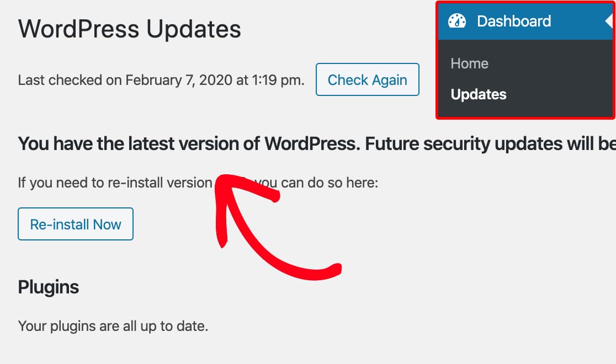This screenshot has width=616, height=364.
Task: Select the Updates submenu item
Action: pyautogui.click(x=479, y=94)
